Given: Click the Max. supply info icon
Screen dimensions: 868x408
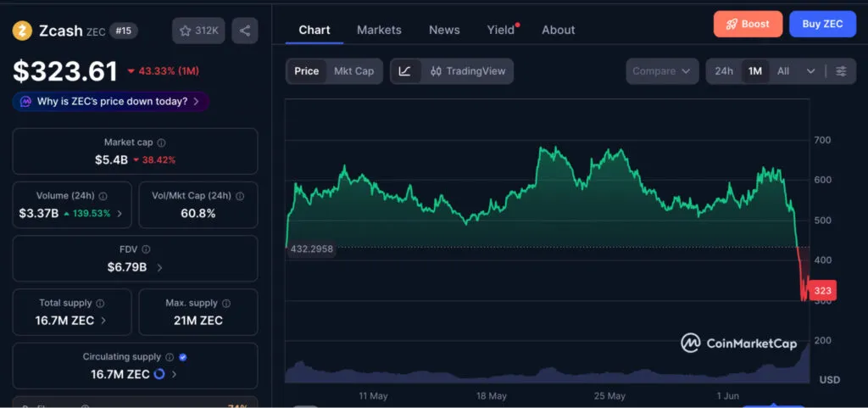Looking at the screenshot, I should [226, 304].
